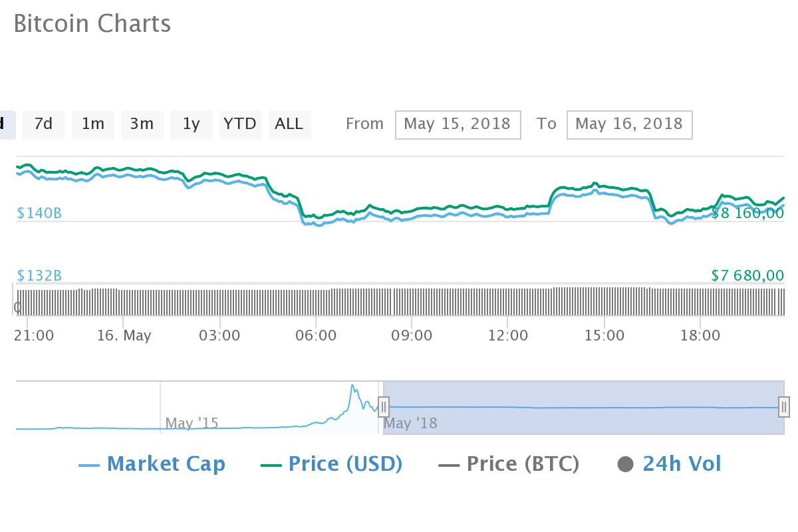798x532 pixels.
Task: Click the left range selector handle
Action: (x=384, y=406)
